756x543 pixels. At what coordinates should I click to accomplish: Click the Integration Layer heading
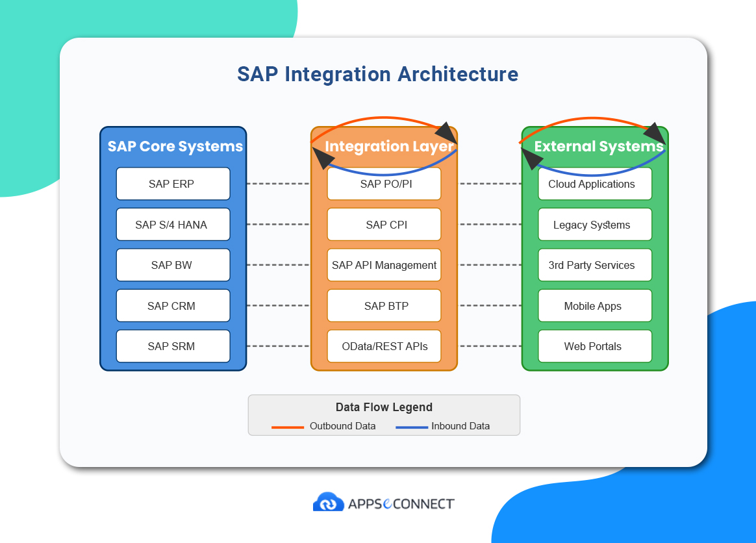pyautogui.click(x=389, y=147)
